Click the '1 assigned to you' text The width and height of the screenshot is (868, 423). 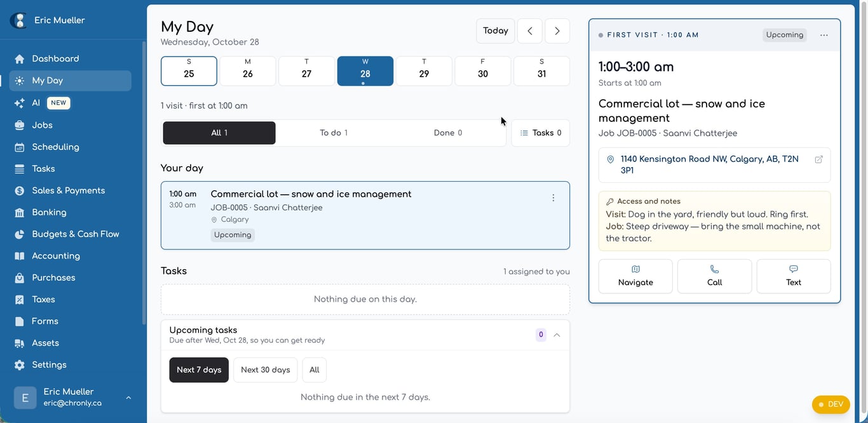536,272
